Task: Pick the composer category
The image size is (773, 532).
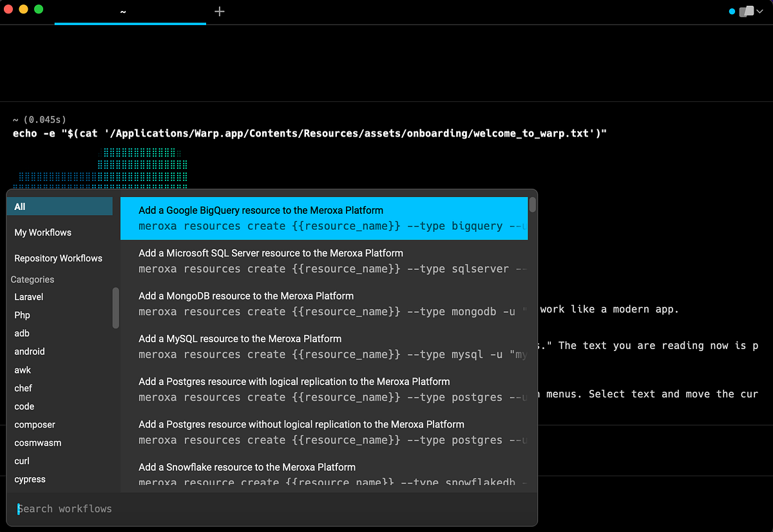Action: (x=34, y=424)
